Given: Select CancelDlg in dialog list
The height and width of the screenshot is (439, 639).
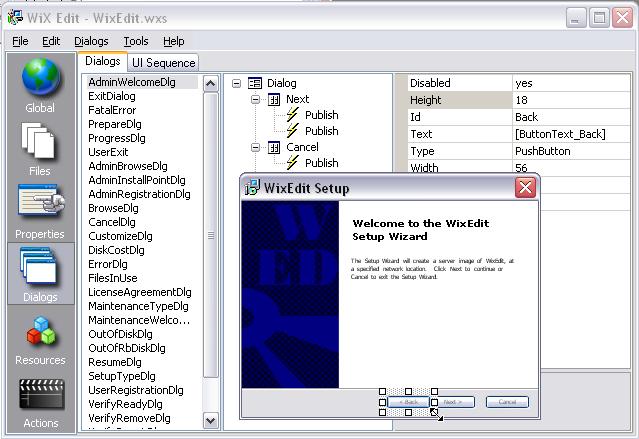Looking at the screenshot, I should pyautogui.click(x=112, y=222).
